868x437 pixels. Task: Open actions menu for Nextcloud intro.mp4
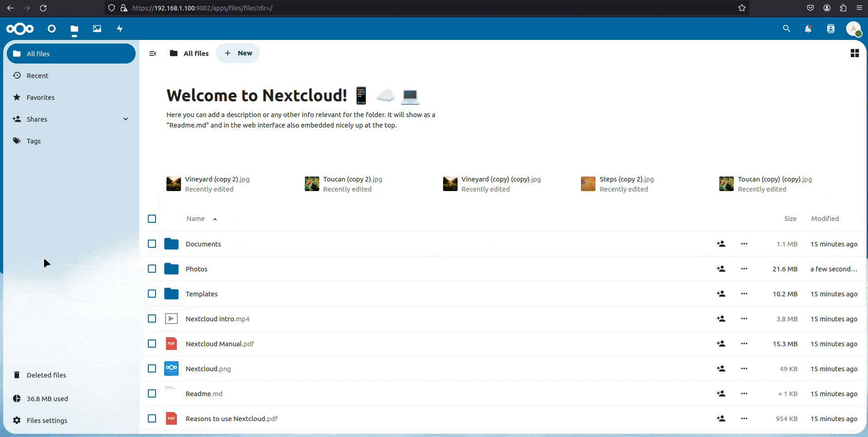click(744, 319)
